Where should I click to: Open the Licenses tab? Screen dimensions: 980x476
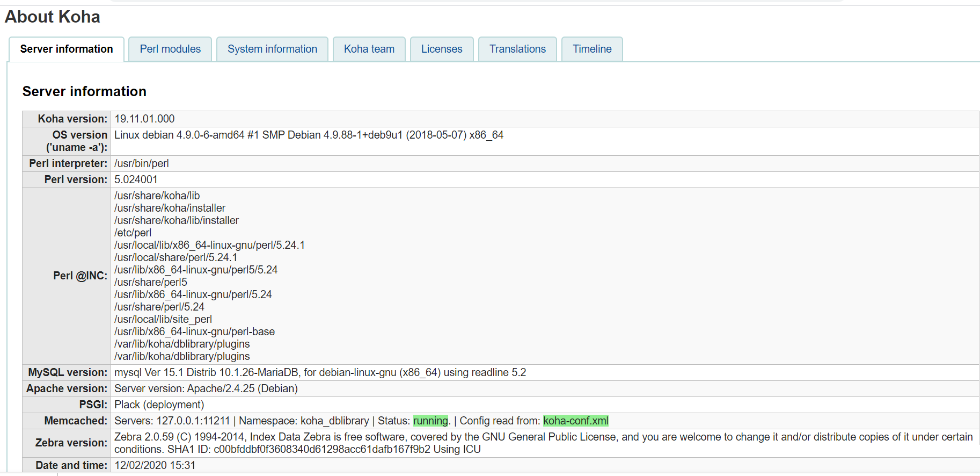click(x=442, y=49)
